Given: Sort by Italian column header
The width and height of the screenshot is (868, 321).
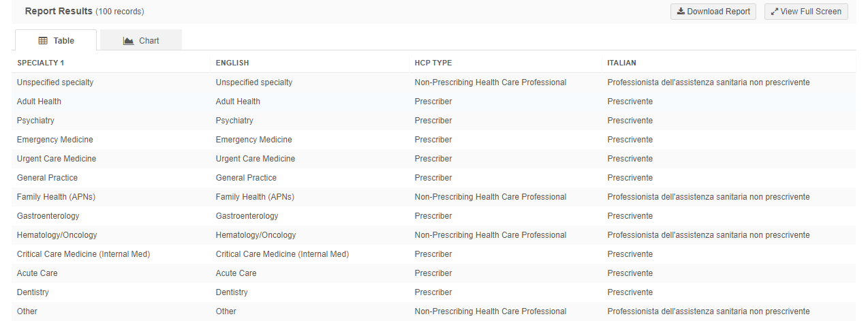Looking at the screenshot, I should tap(622, 63).
